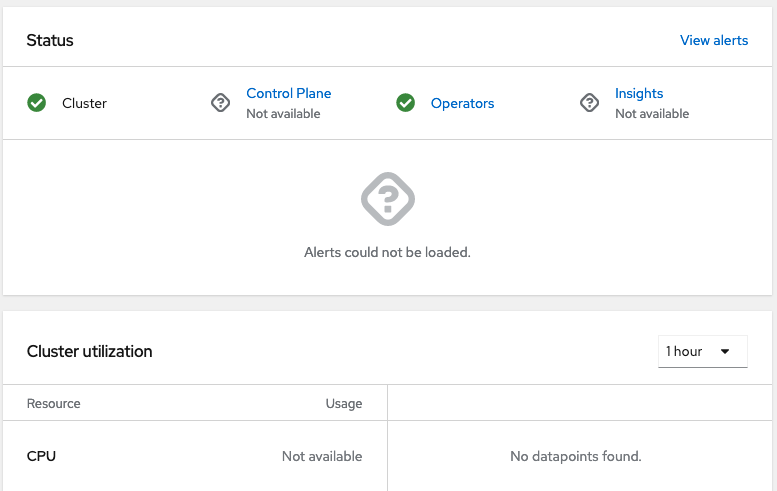The height and width of the screenshot is (491, 777).
Task: Click the CPU Not available usage value
Action: pyautogui.click(x=322, y=456)
